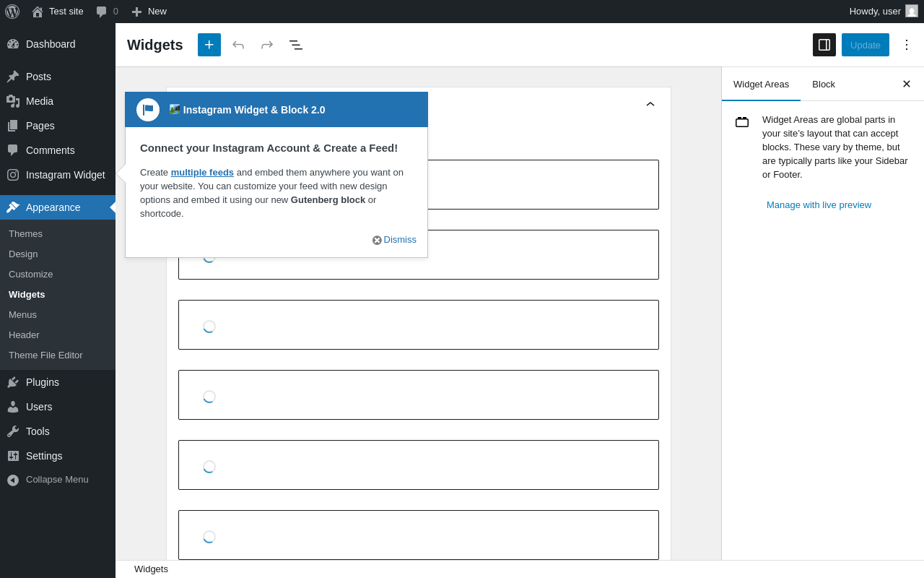Click the Appearance paintbrush icon

pos(13,207)
